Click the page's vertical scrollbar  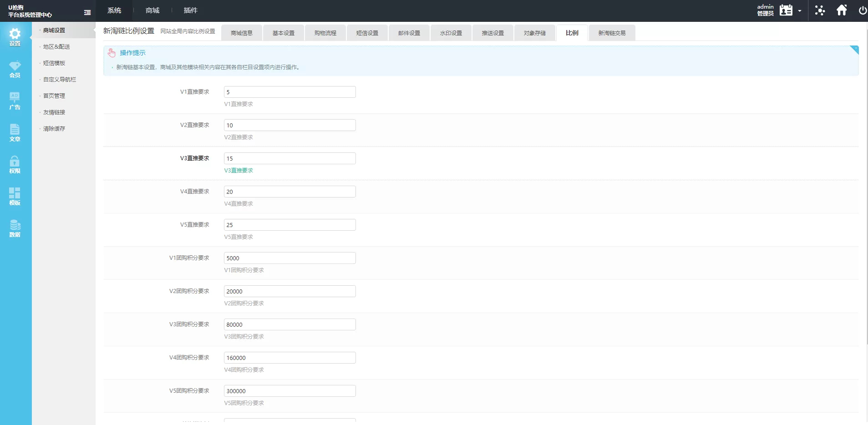click(866, 182)
